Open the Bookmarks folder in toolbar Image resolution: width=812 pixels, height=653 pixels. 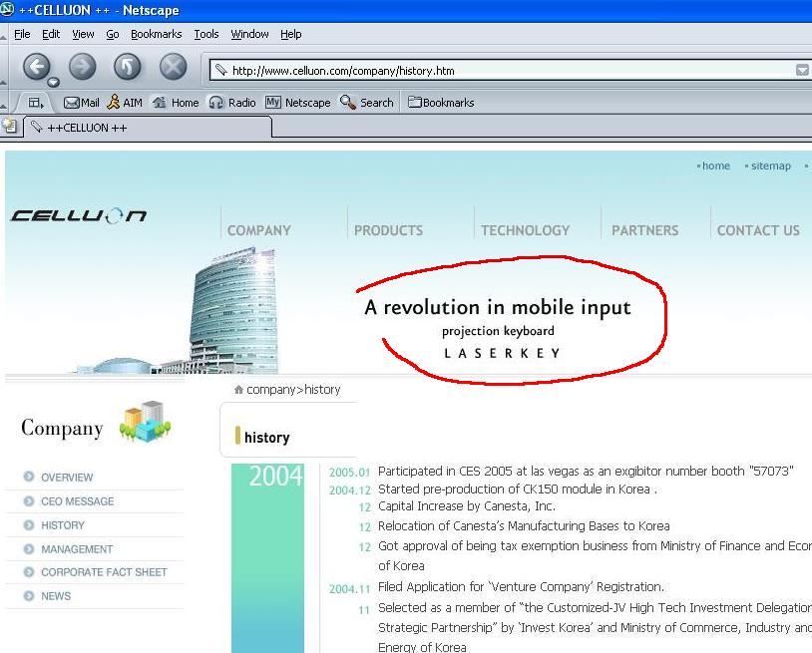[441, 103]
